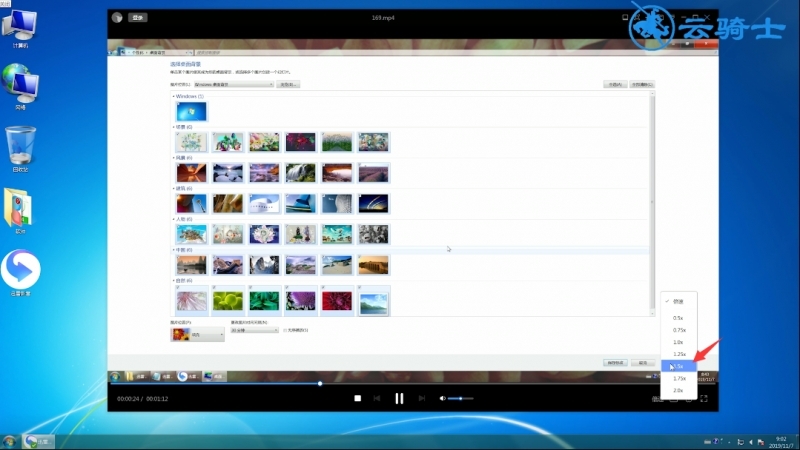
Task: Open the 计算机 Computer desktop icon
Action: pos(20,30)
